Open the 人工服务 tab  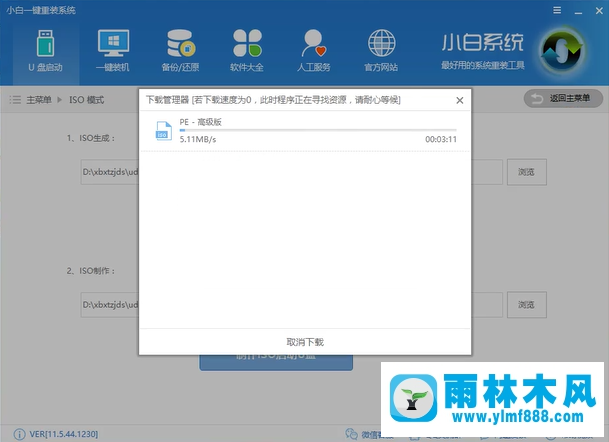(x=314, y=51)
